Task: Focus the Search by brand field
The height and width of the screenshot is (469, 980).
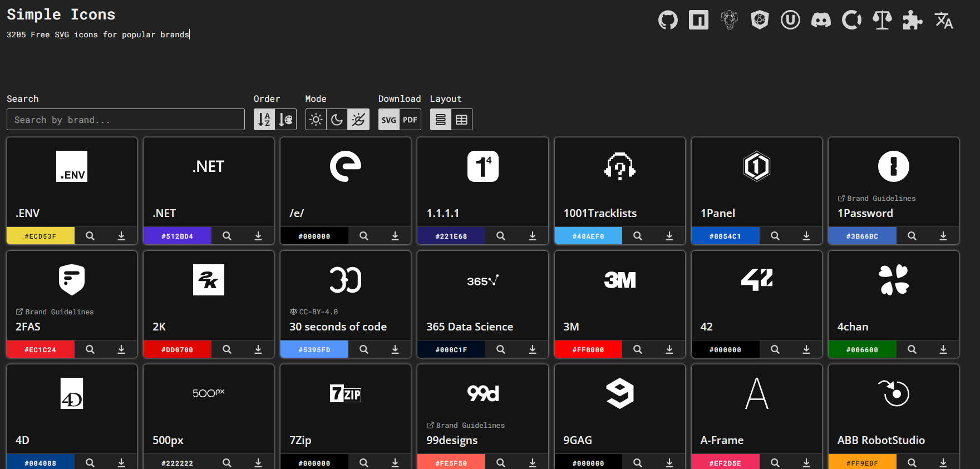Action: click(x=126, y=120)
